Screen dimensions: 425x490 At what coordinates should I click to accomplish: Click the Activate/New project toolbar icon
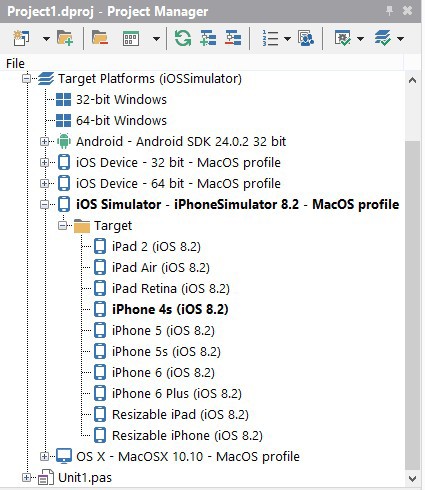tap(21, 38)
